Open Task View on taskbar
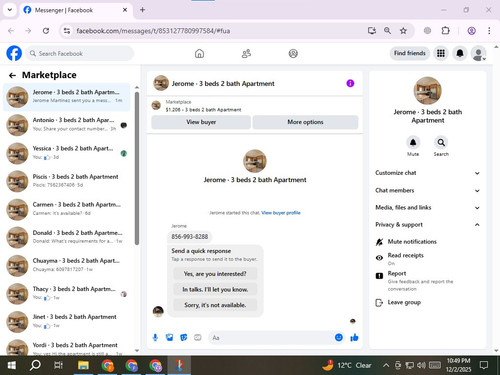Screen dimensions: 500x375 point(58,365)
